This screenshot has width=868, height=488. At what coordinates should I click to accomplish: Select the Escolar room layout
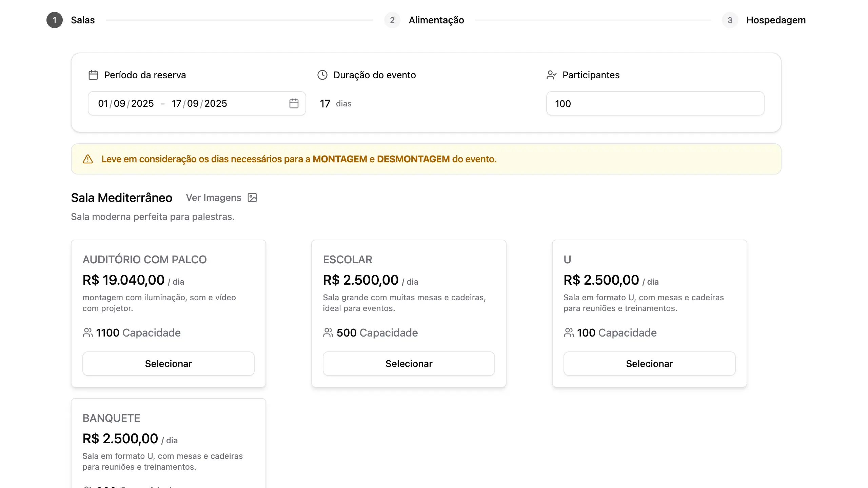[x=409, y=364]
